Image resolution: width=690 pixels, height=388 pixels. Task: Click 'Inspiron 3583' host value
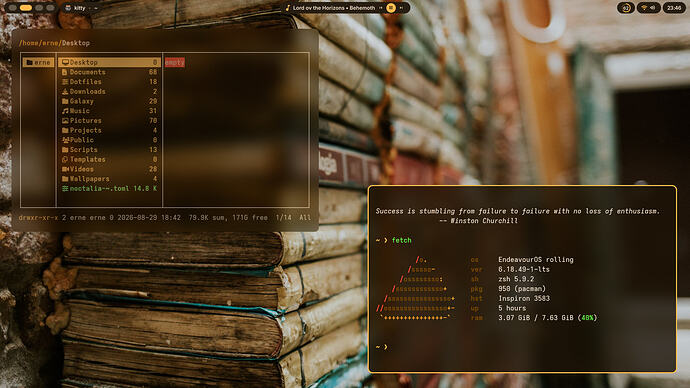tap(524, 298)
